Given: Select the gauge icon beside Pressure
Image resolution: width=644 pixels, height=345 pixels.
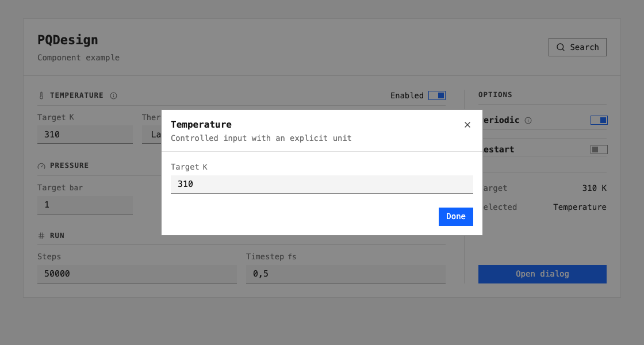Looking at the screenshot, I should (x=41, y=166).
